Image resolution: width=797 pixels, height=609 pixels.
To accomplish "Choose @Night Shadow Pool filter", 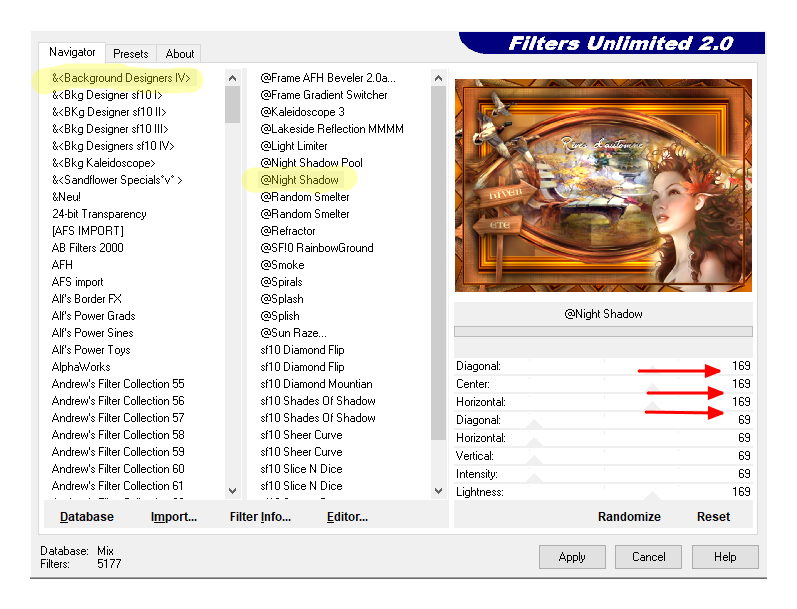I will [x=312, y=163].
